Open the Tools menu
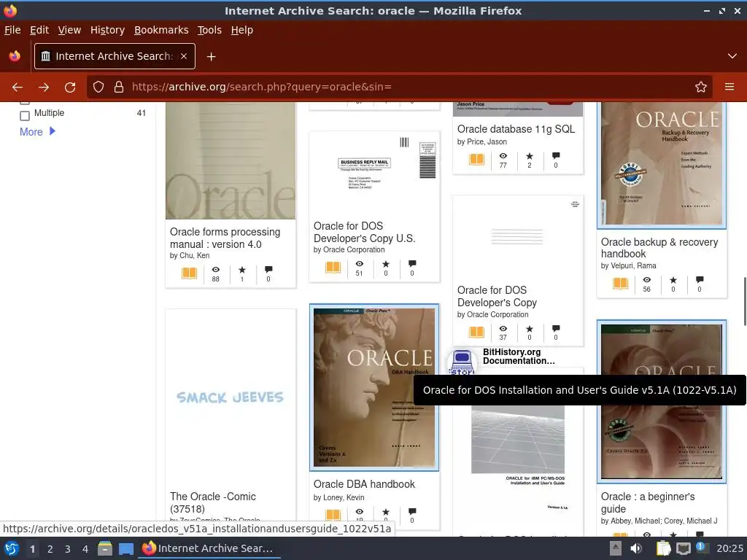Viewport: 747px width, 560px height. [209, 30]
